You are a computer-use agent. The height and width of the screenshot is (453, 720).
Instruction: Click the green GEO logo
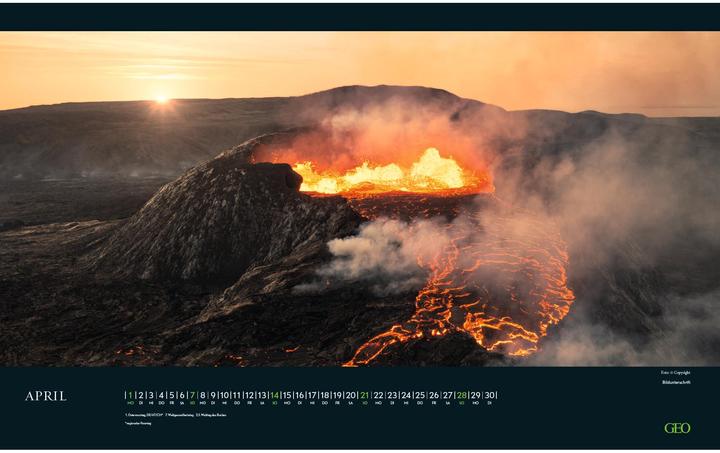[677, 428]
